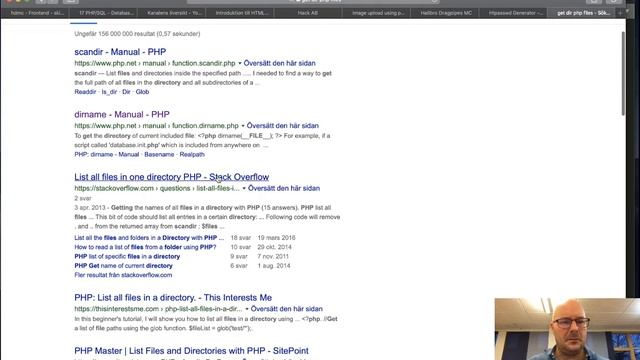Open the 'Glob' sitelink

click(142, 92)
